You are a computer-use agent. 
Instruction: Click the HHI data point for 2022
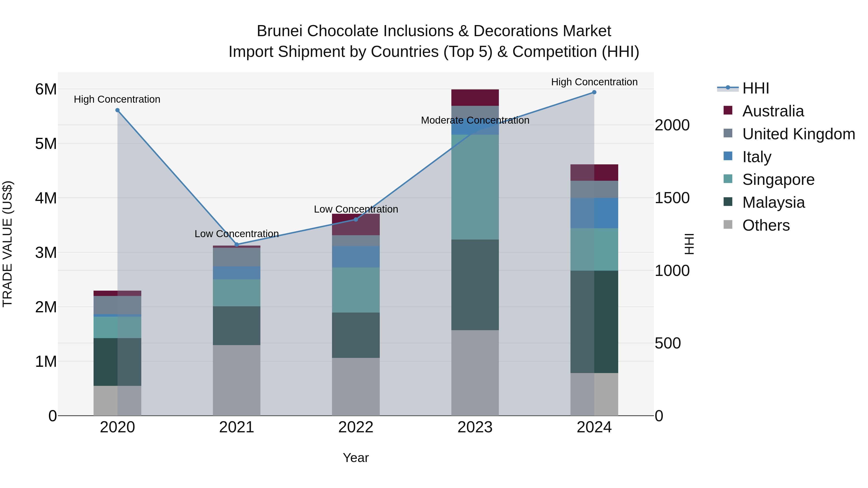coord(356,220)
